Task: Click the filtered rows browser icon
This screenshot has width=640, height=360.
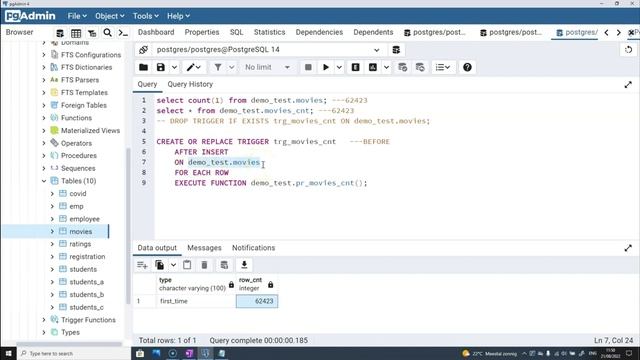Action: point(92,33)
